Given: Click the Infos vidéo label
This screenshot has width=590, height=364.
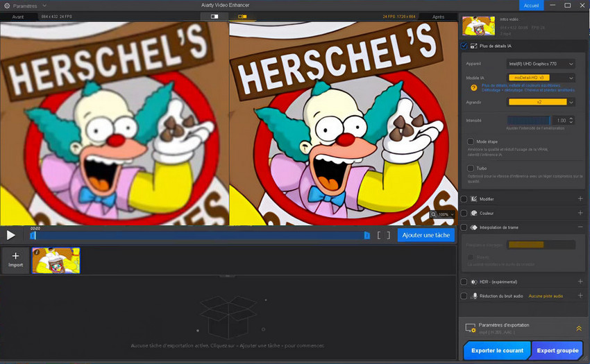Looking at the screenshot, I should (509, 19).
